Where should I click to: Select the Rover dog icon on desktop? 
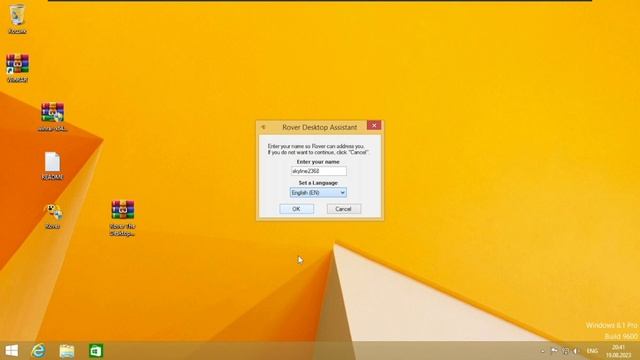point(53,216)
